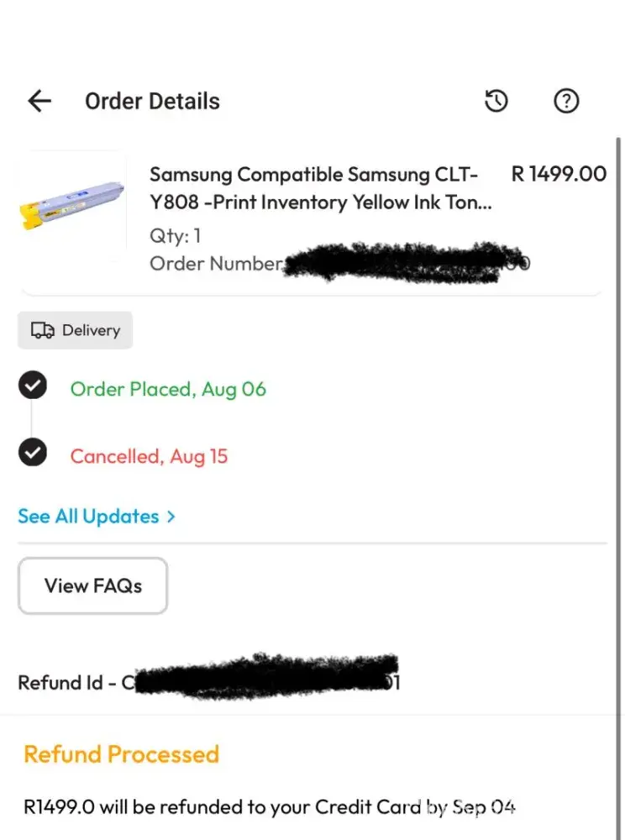Expand See All Updates chevron
The height and width of the screenshot is (840, 625).
tap(171, 517)
